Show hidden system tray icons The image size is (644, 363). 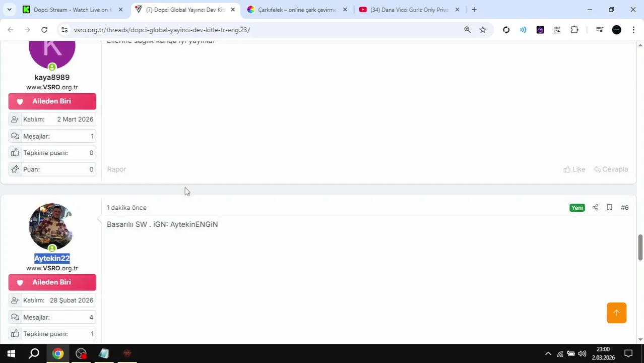click(548, 353)
